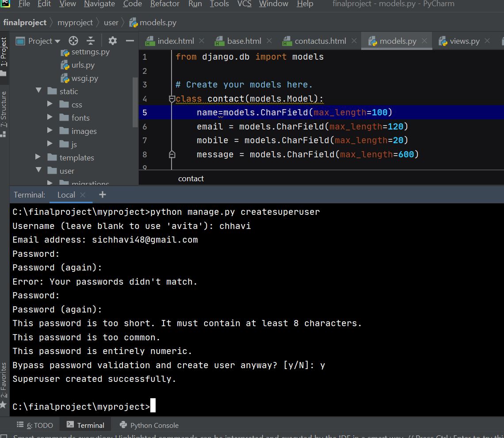Place cursor on message field line
The image size is (504, 438).
pyautogui.click(x=308, y=155)
